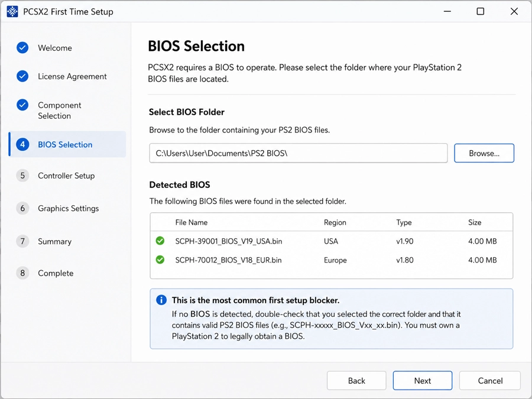Screen dimensions: 532x399
Task: Click the 4.00 MB size of USA BIOS
Action: tap(482, 241)
